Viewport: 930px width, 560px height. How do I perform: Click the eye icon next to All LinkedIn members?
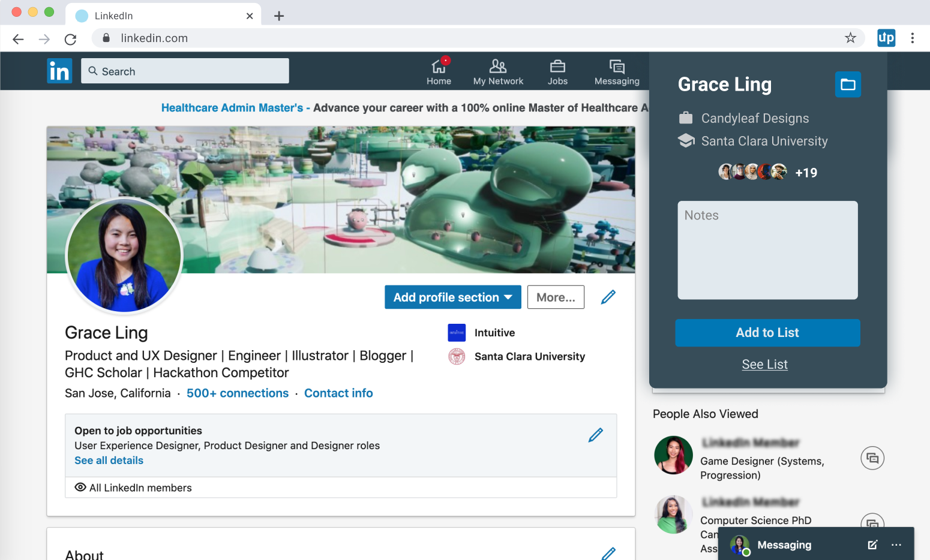(x=80, y=487)
